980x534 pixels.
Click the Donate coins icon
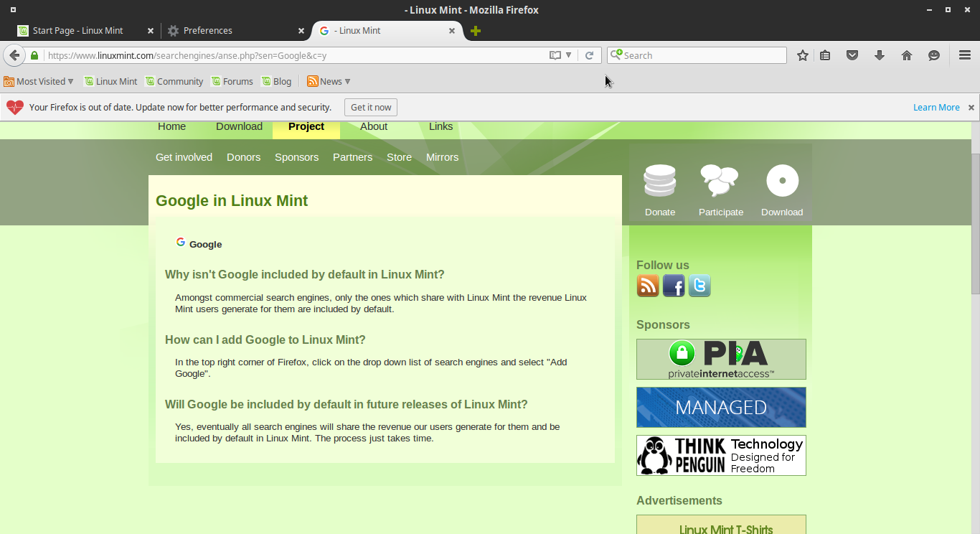pos(660,181)
